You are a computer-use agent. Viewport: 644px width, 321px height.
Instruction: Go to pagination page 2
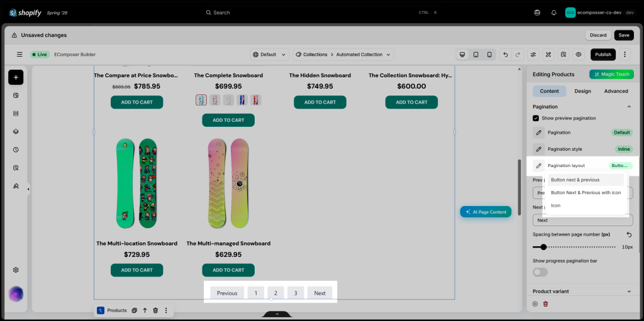(x=275, y=293)
